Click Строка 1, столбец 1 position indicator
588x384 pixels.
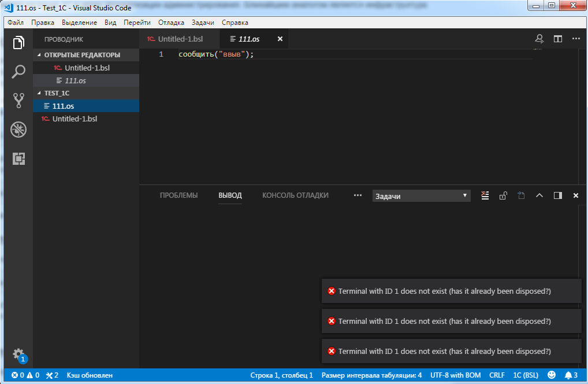tap(282, 375)
